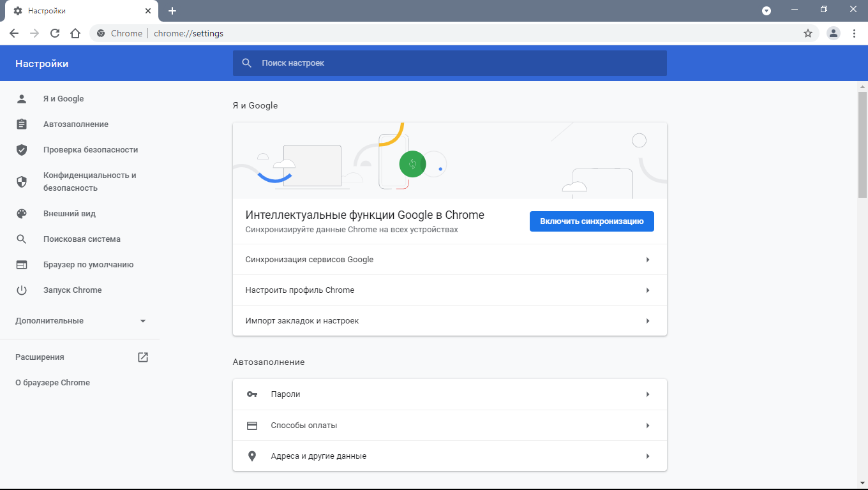The image size is (868, 490).
Task: Click the page vertical scrollbar thumb
Action: pyautogui.click(x=862, y=145)
